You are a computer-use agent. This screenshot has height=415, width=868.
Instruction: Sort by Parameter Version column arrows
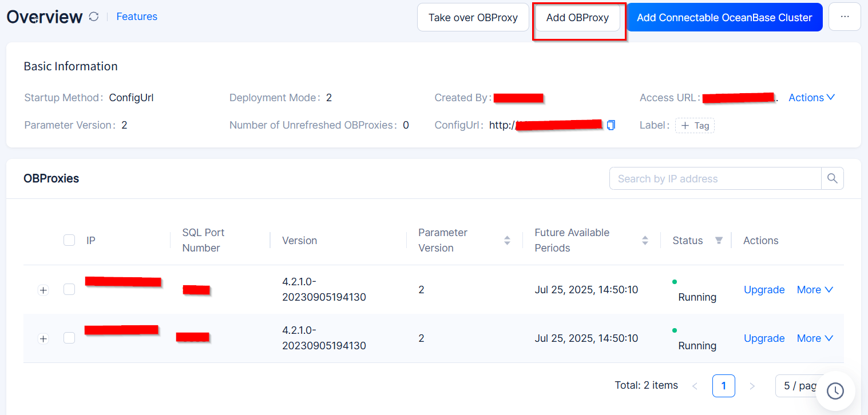(x=507, y=241)
